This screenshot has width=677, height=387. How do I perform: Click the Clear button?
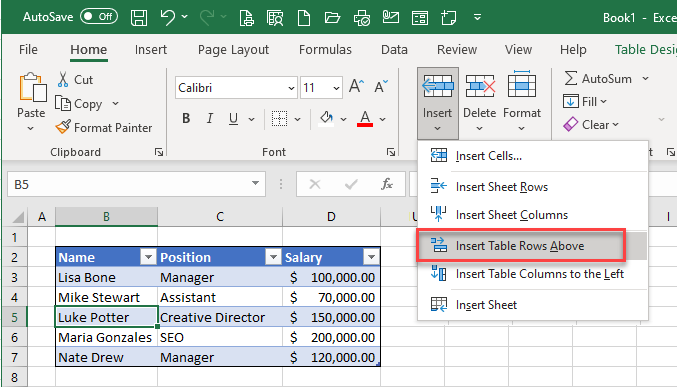click(x=591, y=125)
